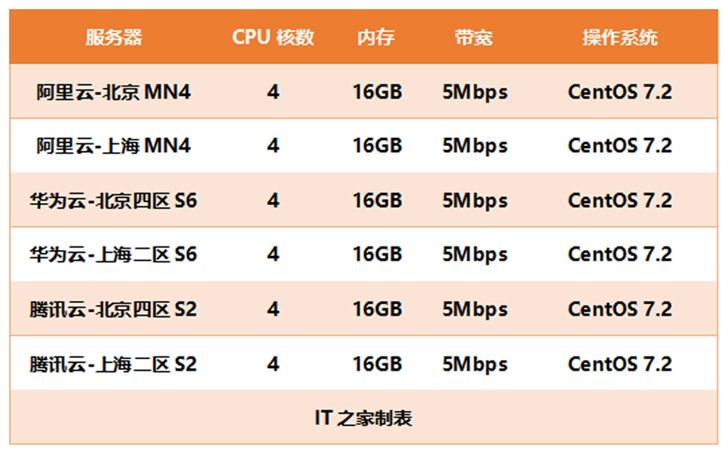Select the 内存 header cell
Image resolution: width=728 pixels, height=456 pixels.
376,38
